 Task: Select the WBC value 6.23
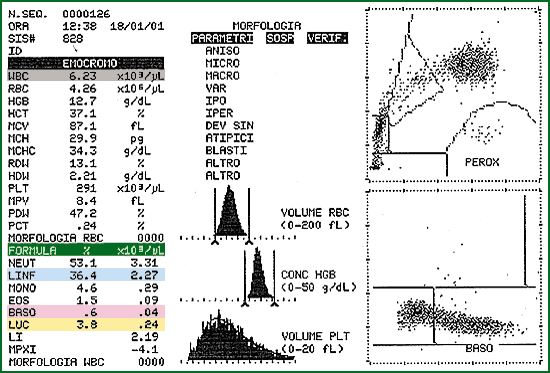coord(82,76)
